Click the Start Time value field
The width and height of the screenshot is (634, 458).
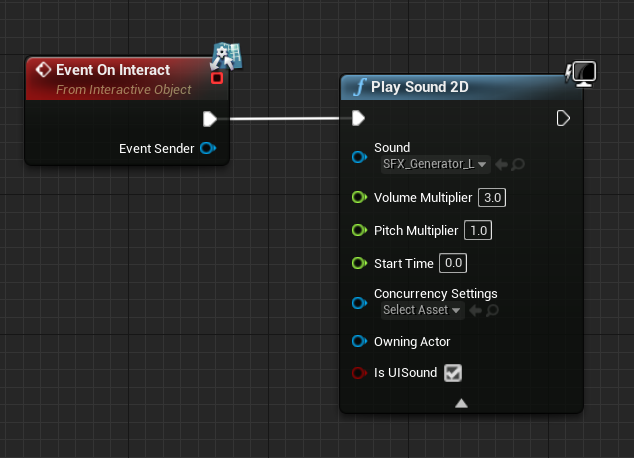453,263
